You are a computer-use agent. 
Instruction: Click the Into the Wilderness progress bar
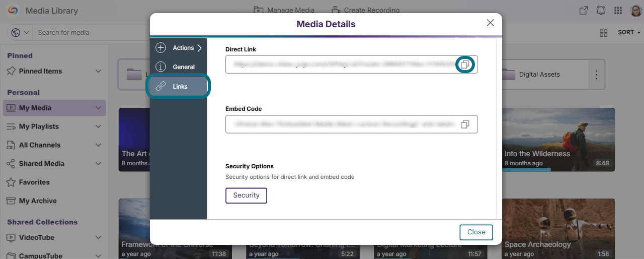(526, 170)
